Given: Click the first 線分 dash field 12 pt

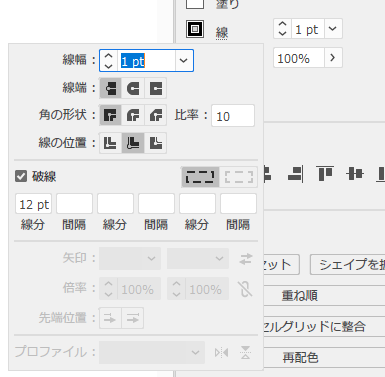Looking at the screenshot, I should (33, 204).
